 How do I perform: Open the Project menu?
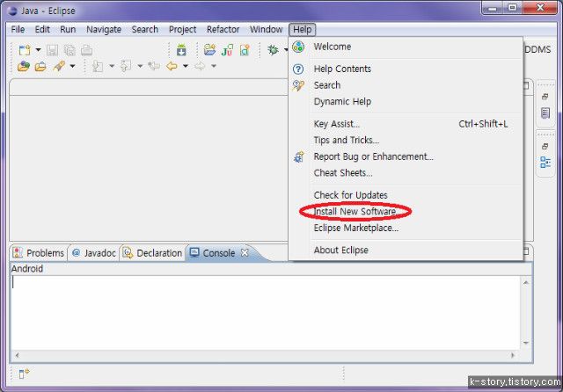click(182, 29)
